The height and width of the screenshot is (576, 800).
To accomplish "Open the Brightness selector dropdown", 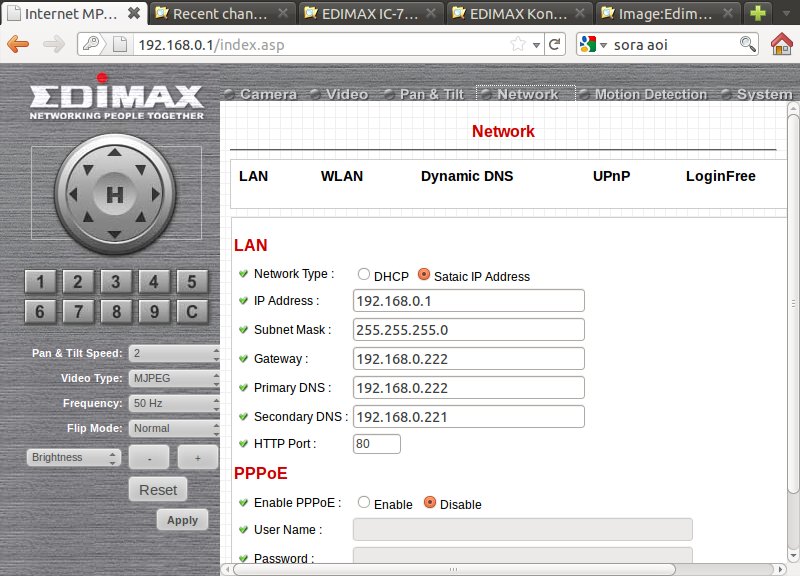I will (x=74, y=457).
